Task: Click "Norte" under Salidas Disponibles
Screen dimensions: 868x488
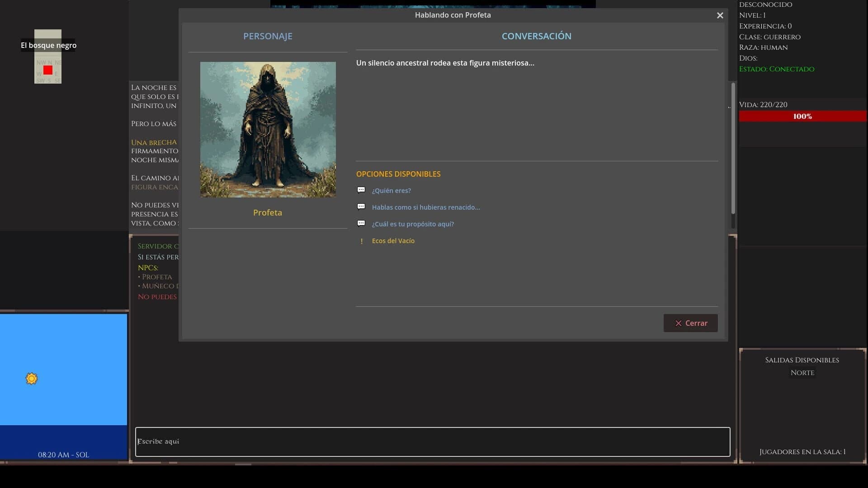Action: pos(802,372)
